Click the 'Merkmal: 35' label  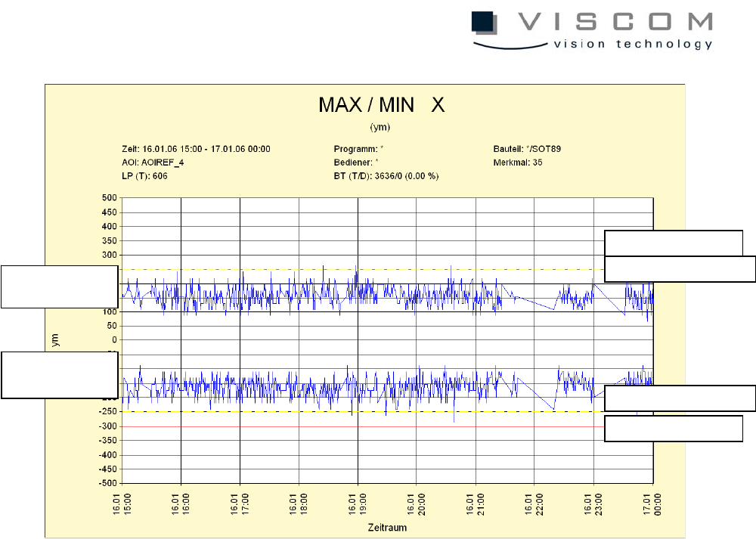click(x=518, y=163)
